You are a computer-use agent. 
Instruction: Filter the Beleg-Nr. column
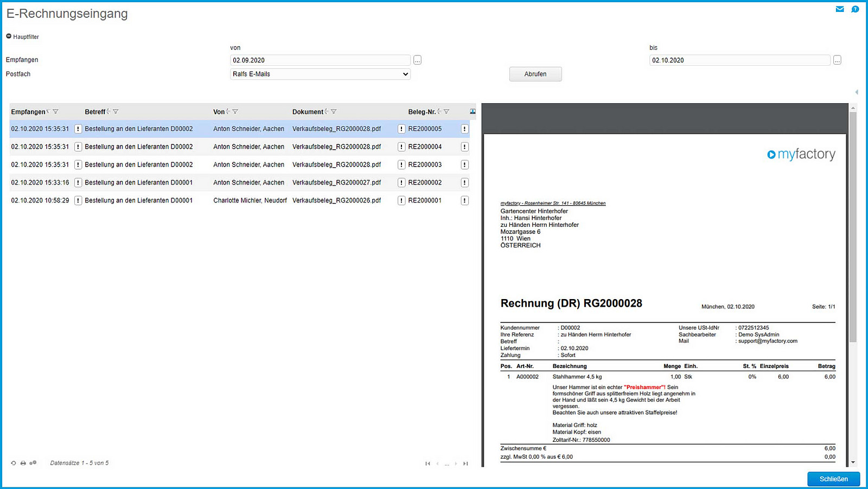pyautogui.click(x=446, y=112)
